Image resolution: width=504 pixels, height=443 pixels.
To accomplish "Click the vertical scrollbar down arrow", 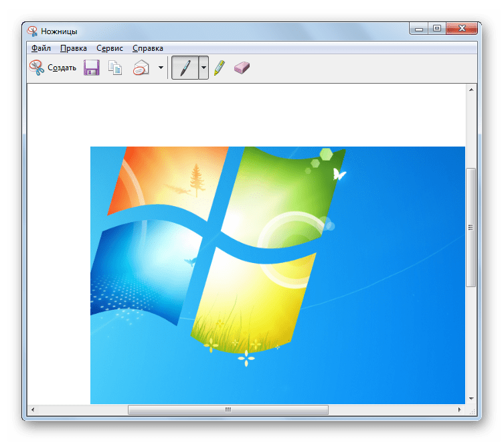I will point(471,398).
